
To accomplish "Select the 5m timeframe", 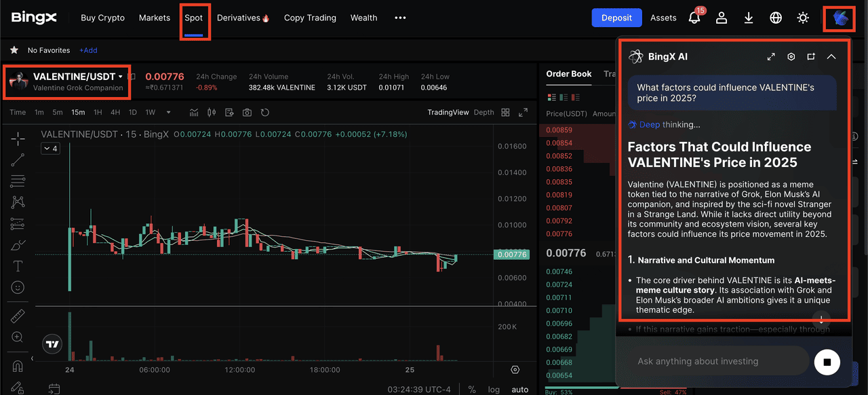I will coord(58,113).
